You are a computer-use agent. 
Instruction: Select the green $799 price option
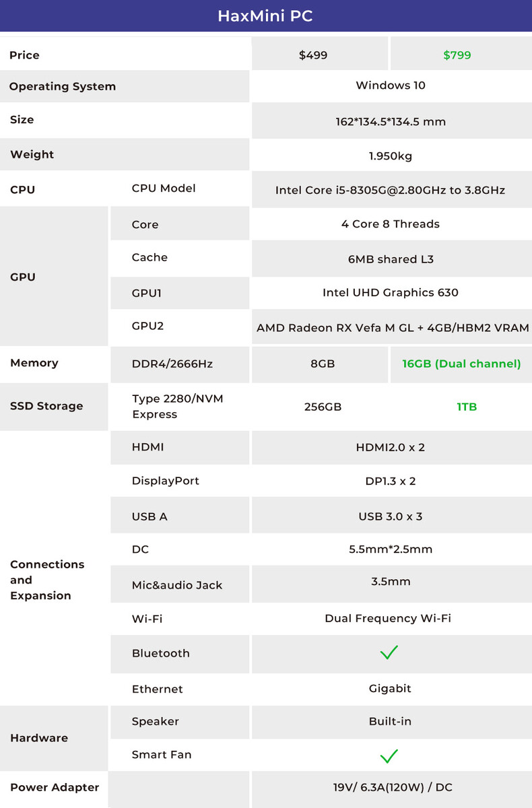tap(457, 55)
